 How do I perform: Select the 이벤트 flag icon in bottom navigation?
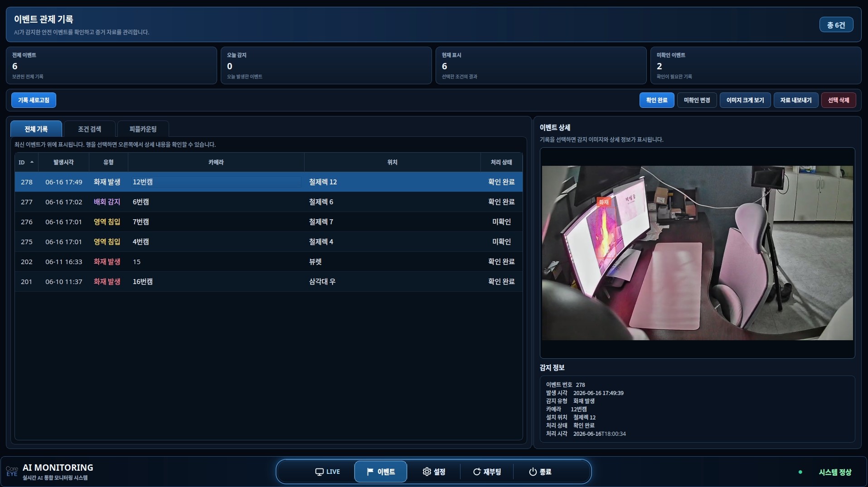[x=370, y=472]
